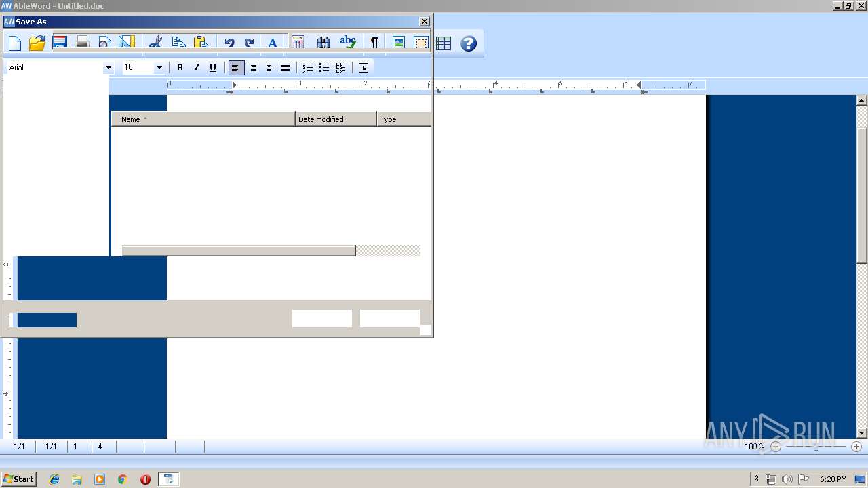The image size is (868, 488).
Task: Apply bulleted list formatting
Action: [x=324, y=68]
